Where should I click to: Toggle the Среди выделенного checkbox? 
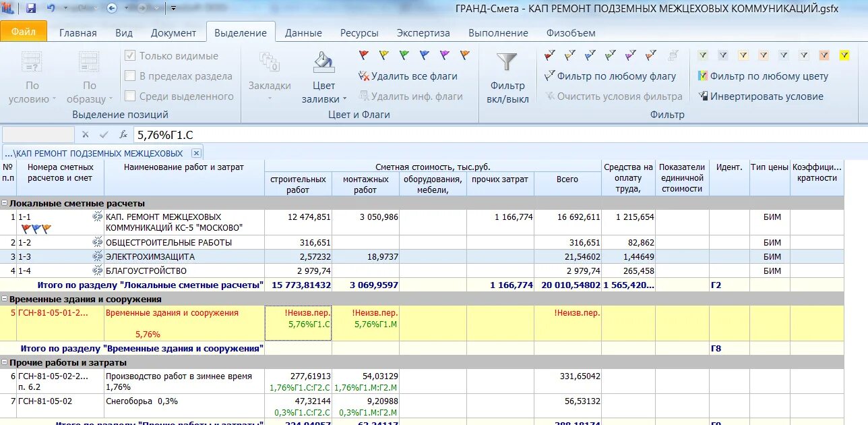pyautogui.click(x=130, y=96)
